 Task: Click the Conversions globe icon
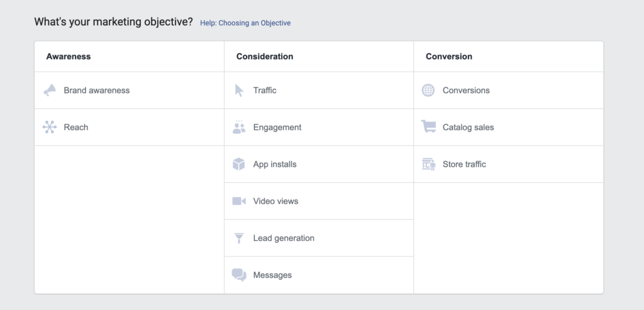428,91
